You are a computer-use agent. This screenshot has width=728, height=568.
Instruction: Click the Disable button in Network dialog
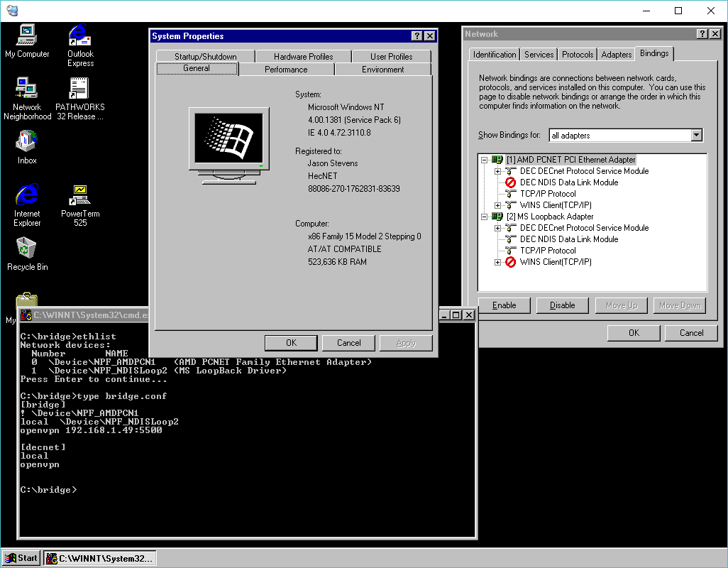pos(562,305)
